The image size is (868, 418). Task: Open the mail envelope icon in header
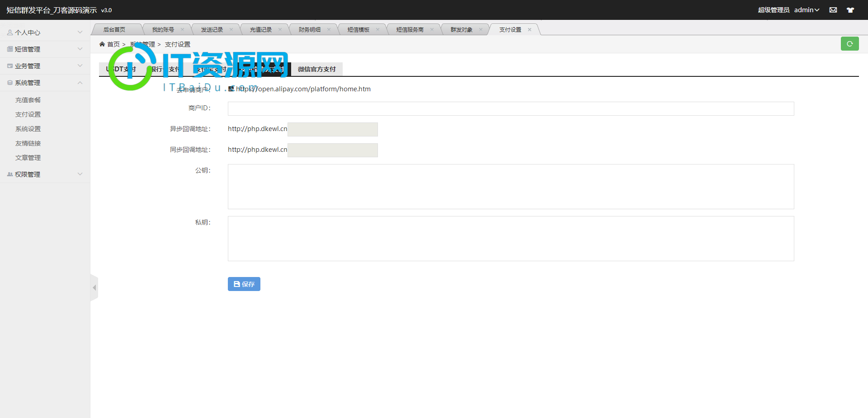coord(833,10)
